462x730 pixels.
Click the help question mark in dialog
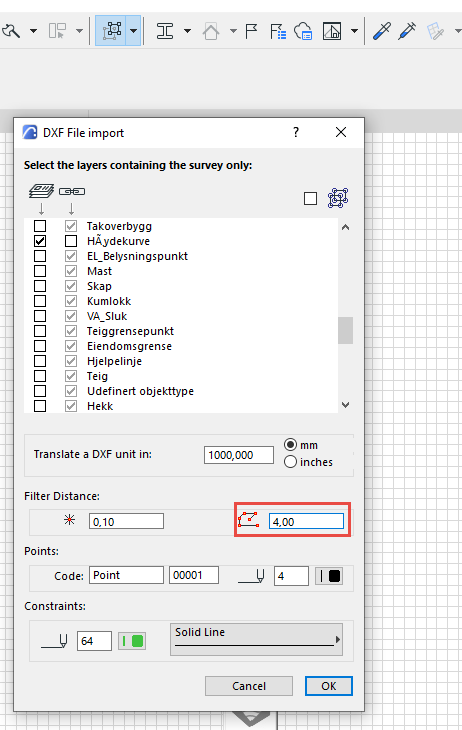296,132
